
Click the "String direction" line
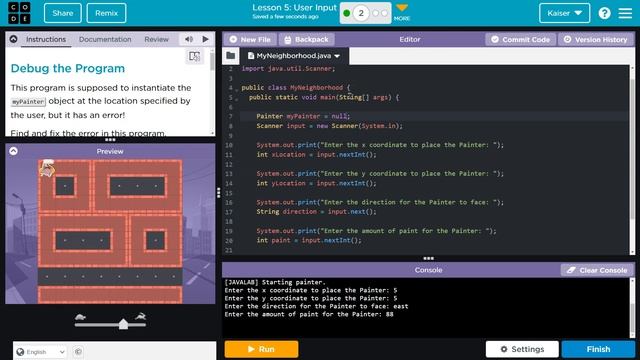[316, 212]
